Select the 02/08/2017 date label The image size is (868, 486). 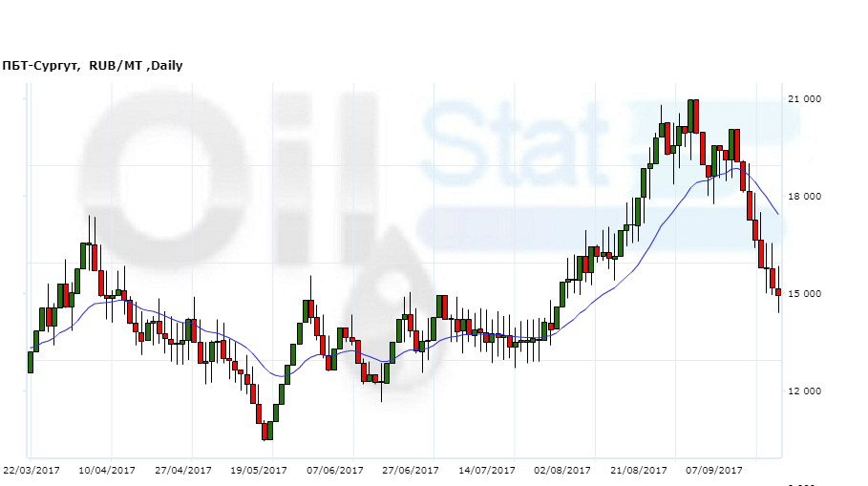point(562,470)
